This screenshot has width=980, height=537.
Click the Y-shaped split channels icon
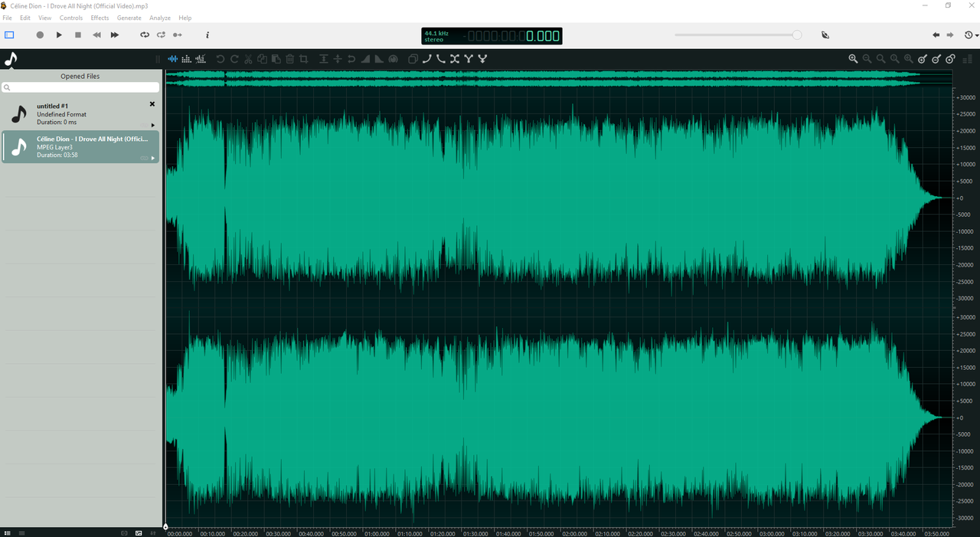tap(469, 59)
